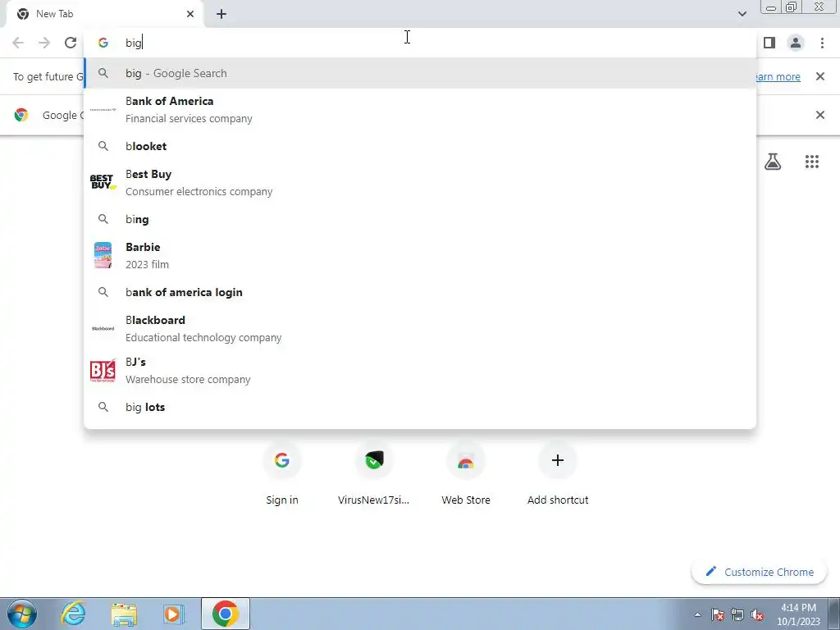Open Action Center flag icon
This screenshot has width=840, height=630.
click(x=718, y=614)
